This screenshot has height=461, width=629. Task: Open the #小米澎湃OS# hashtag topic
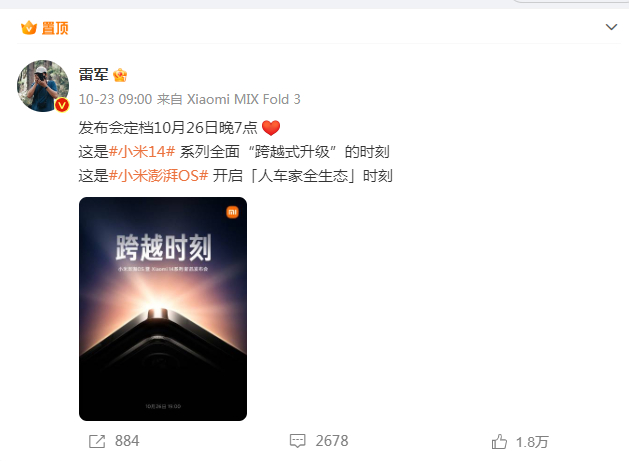tap(158, 176)
